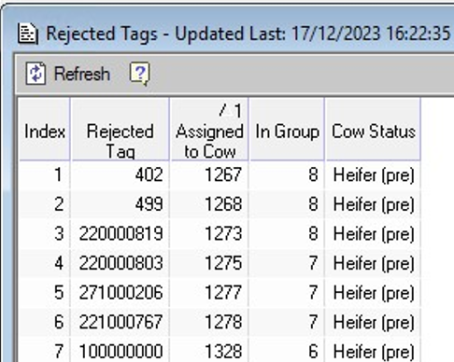The image size is (454, 362).
Task: Select row with tag 221000767
Action: click(x=220, y=322)
